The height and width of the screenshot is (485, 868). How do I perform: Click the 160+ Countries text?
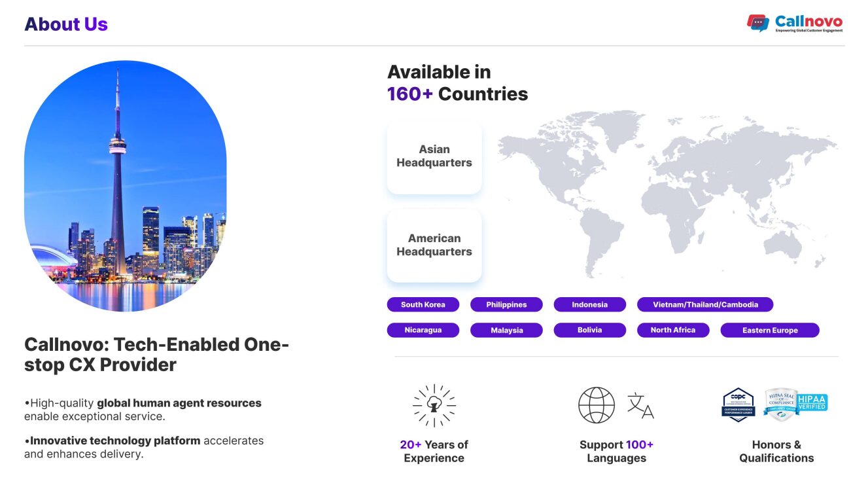[x=457, y=94]
